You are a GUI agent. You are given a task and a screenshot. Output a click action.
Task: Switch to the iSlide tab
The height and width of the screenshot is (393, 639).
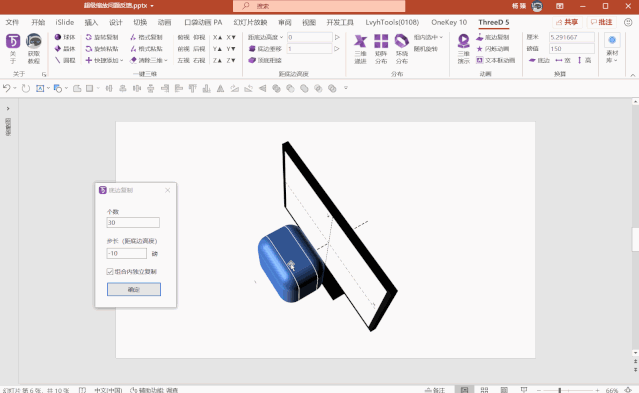65,22
